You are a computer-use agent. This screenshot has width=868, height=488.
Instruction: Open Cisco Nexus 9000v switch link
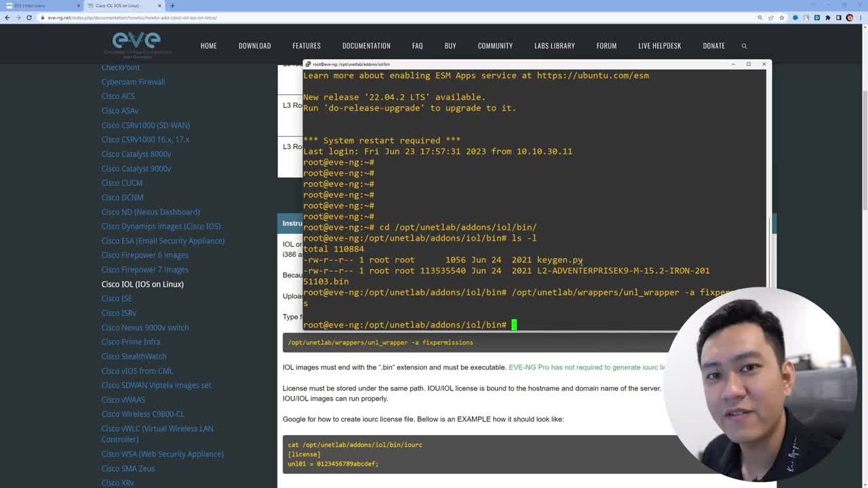145,327
